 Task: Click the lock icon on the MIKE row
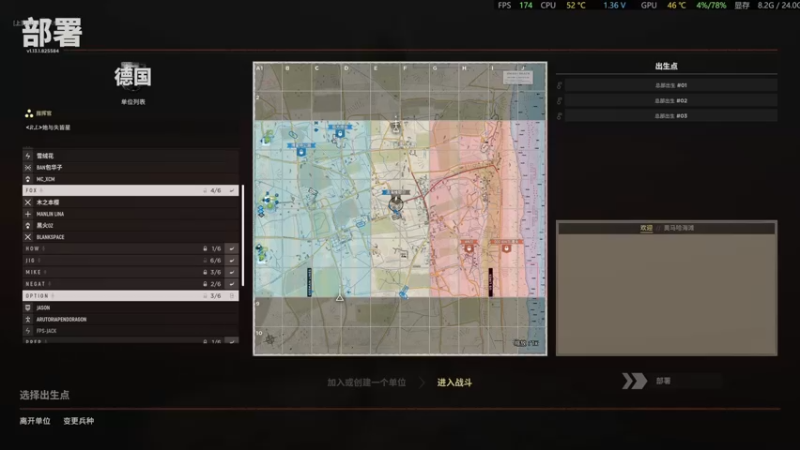tap(205, 272)
